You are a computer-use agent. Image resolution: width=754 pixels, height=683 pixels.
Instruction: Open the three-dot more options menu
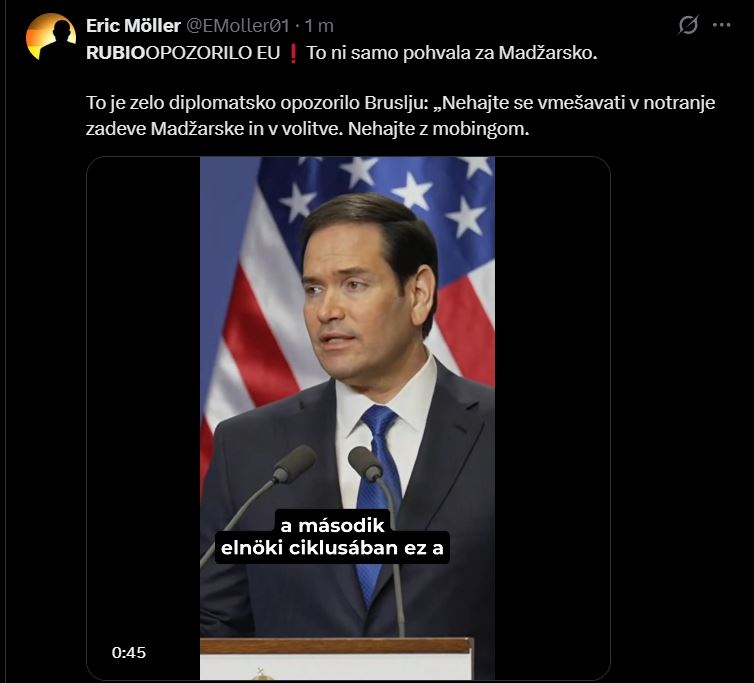coord(722,25)
